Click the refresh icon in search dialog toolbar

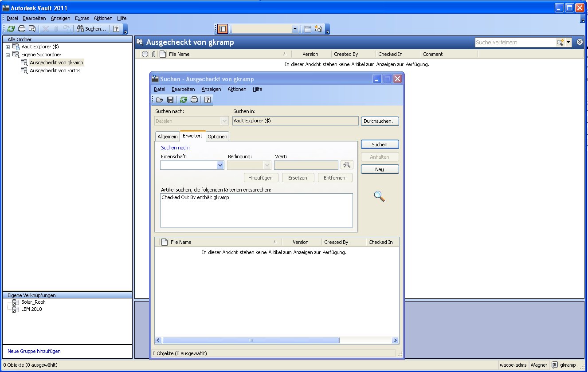[184, 100]
